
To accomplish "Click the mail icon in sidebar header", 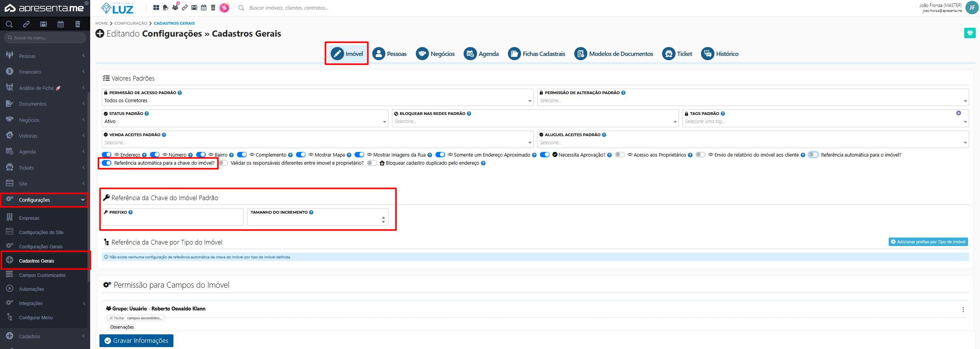I will click(44, 24).
